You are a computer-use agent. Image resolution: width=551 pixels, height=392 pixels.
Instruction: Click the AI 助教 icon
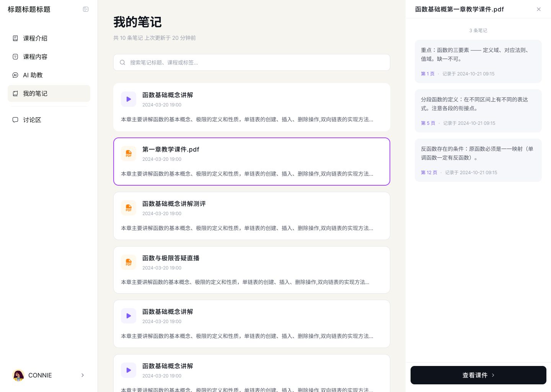point(15,75)
